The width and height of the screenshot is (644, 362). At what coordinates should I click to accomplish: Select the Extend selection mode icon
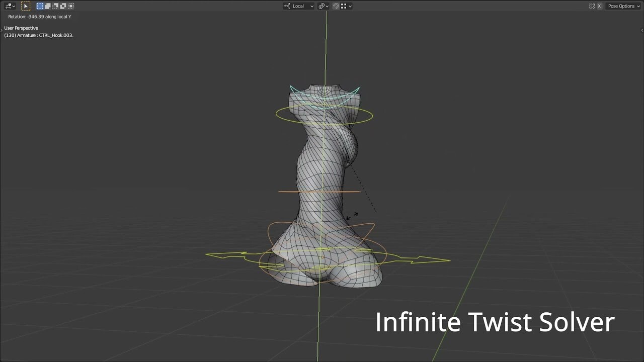[47, 6]
